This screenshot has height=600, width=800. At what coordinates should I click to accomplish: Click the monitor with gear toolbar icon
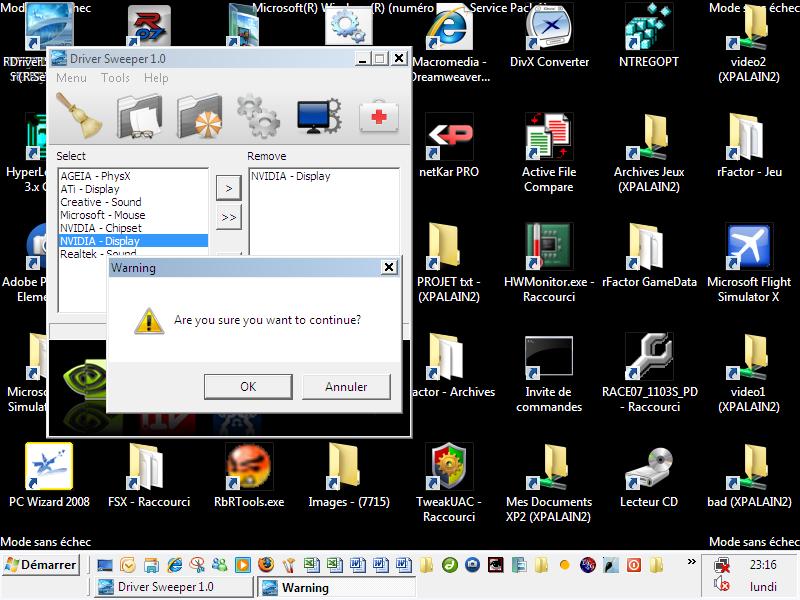[x=319, y=116]
